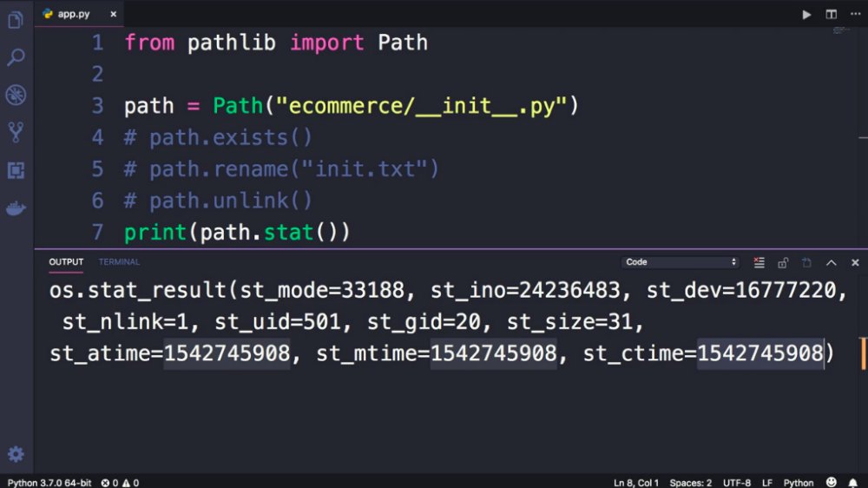Close the app.py tab

point(114,14)
